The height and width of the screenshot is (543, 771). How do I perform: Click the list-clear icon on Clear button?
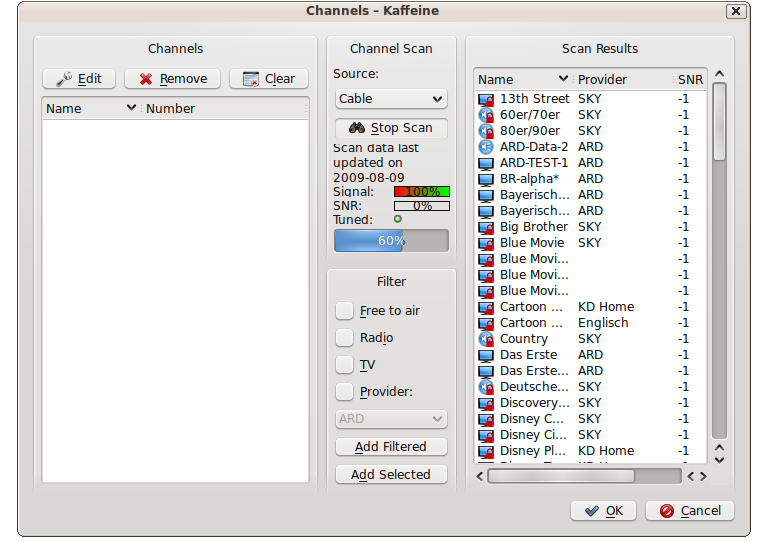[251, 79]
